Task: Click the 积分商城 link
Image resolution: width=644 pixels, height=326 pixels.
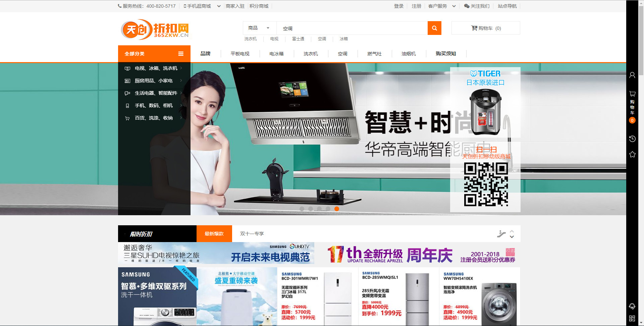Action: tap(259, 6)
